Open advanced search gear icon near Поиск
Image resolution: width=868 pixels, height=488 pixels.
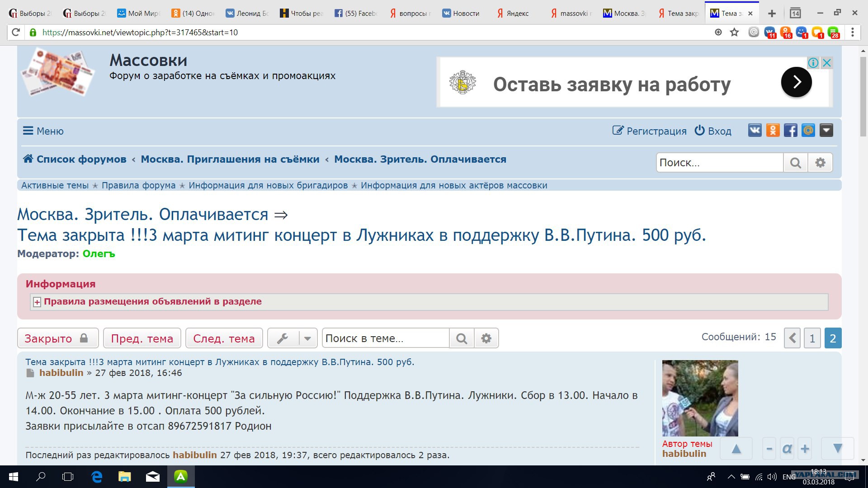820,163
